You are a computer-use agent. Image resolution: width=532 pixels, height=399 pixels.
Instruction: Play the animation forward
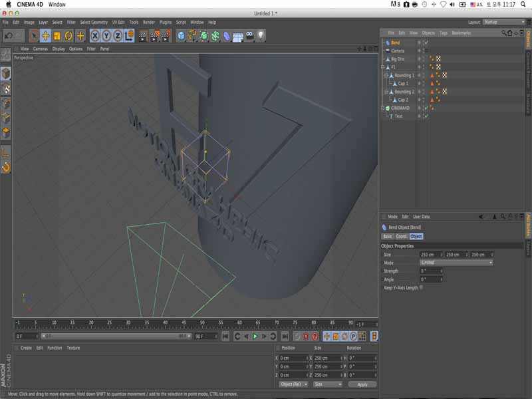pyautogui.click(x=255, y=336)
